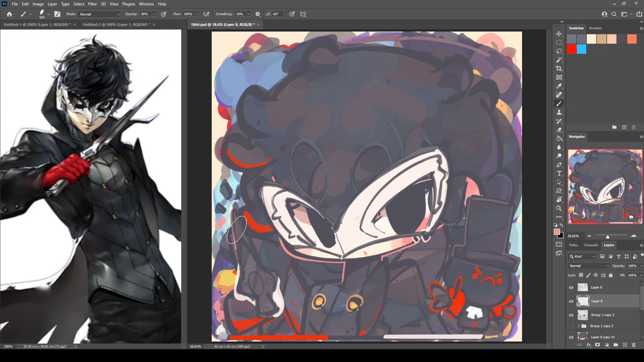The height and width of the screenshot is (362, 644).
Task: Open Smoothing dropdown arrow
Action: [249, 14]
